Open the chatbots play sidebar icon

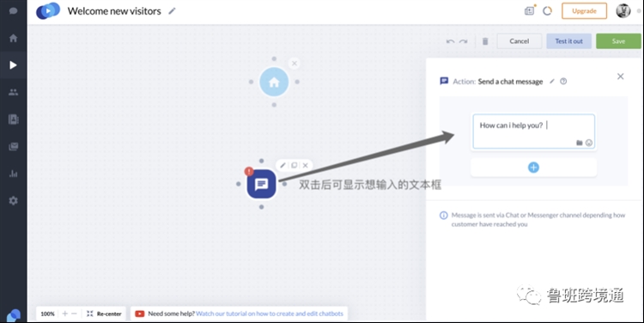click(x=13, y=65)
